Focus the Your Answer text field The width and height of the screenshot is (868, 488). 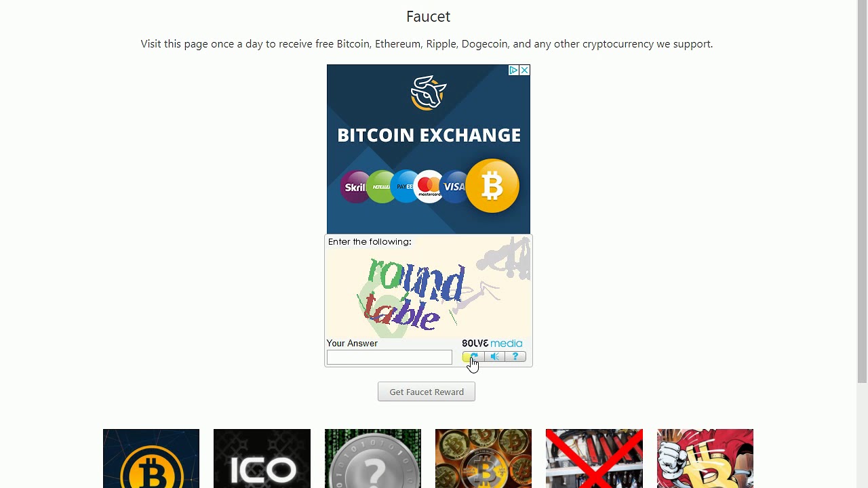tap(389, 357)
